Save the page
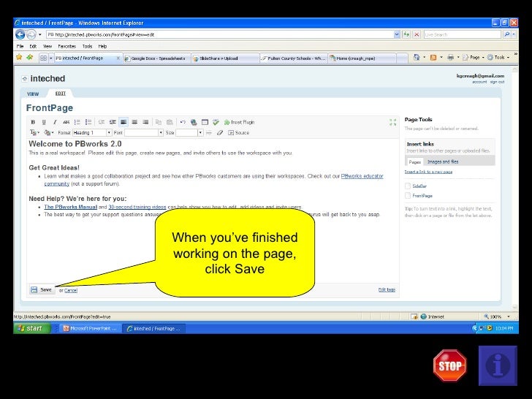The image size is (532, 399). click(x=42, y=289)
